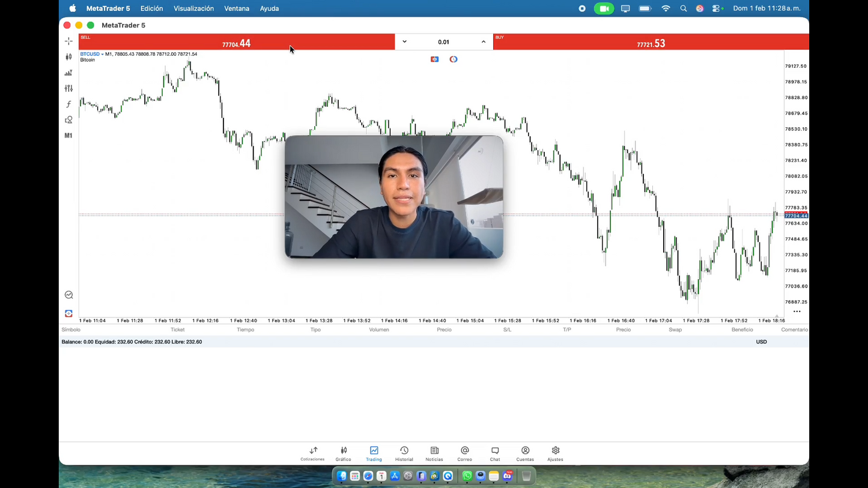Open Noticias from the bottom bar
Image resolution: width=868 pixels, height=488 pixels.
pos(434,454)
